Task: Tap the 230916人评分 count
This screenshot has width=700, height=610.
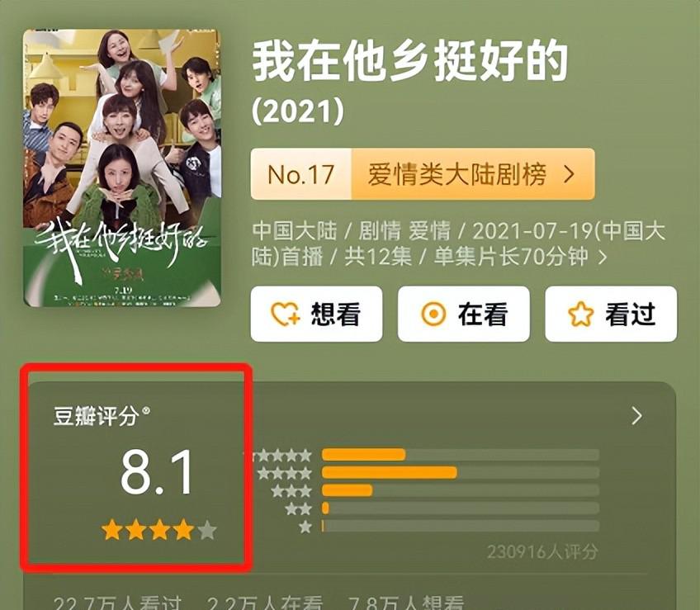Action: 542,552
